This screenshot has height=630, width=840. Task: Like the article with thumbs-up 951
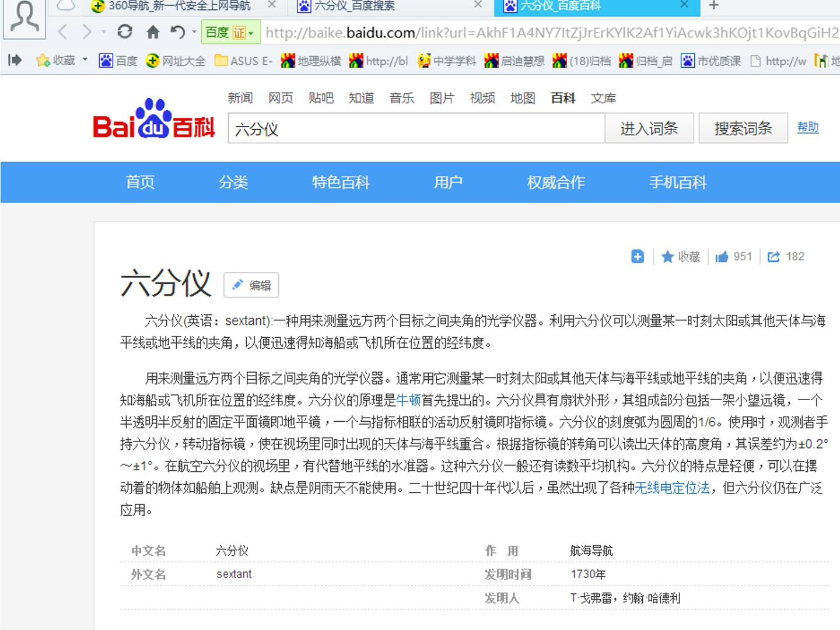(734, 257)
